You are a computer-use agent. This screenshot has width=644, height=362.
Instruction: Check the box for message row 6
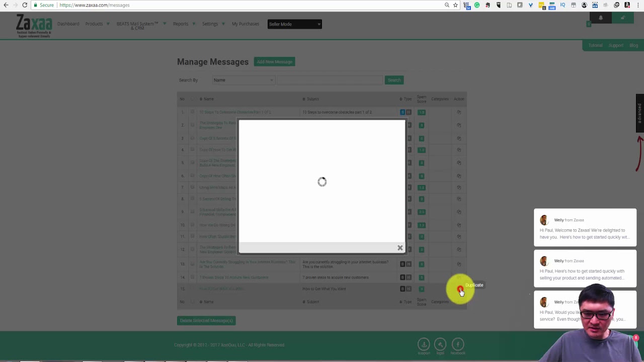192,176
